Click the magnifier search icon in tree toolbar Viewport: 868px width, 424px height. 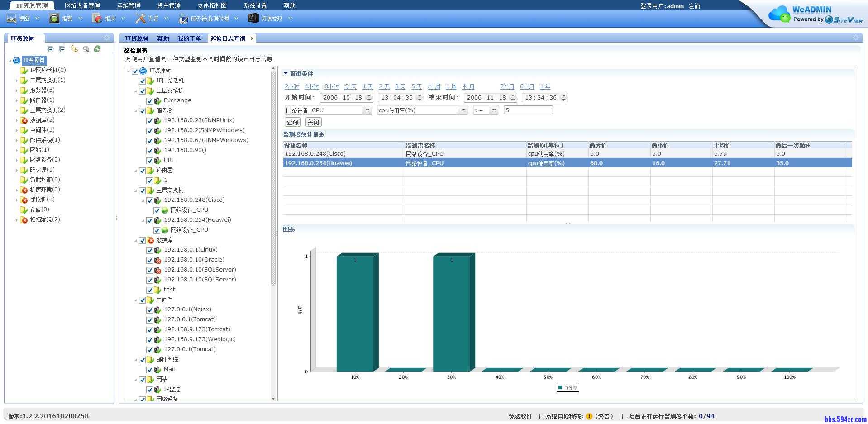(86, 49)
